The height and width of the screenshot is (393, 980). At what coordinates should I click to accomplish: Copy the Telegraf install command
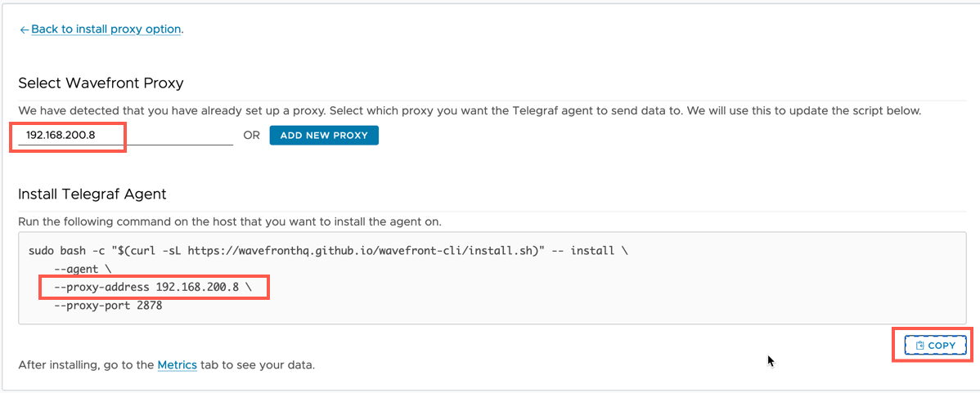[x=936, y=346]
